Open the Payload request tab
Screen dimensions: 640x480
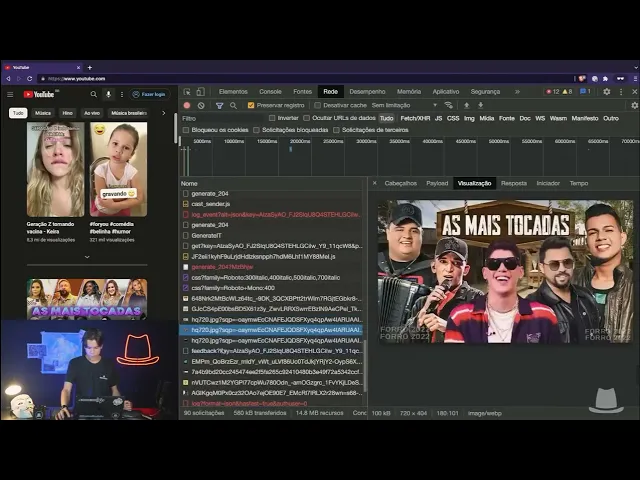click(437, 183)
